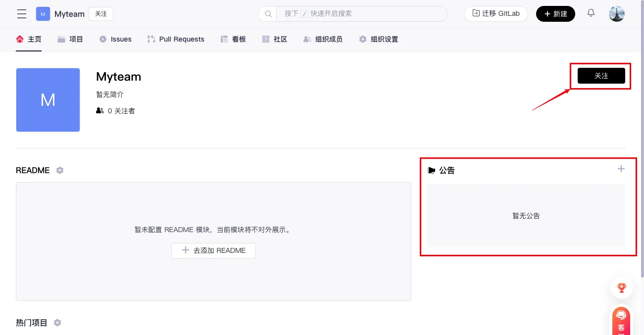The image size is (644, 335).
Task: Switch to the 项目 tab
Action: (x=70, y=39)
